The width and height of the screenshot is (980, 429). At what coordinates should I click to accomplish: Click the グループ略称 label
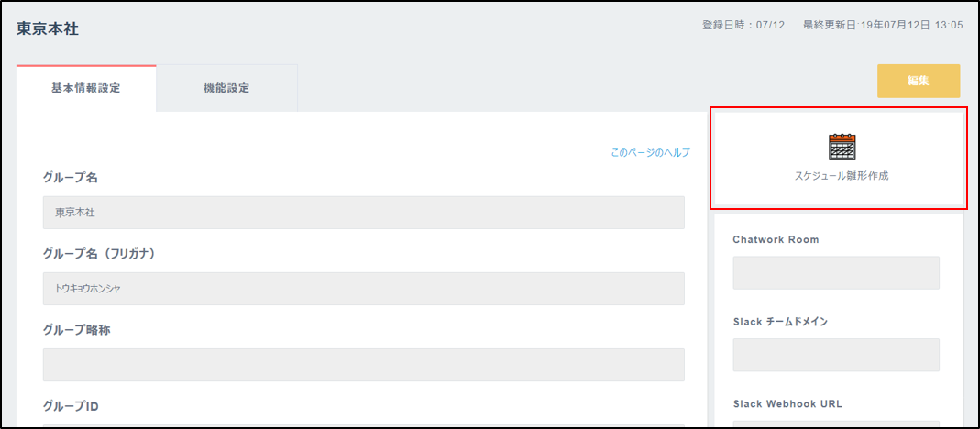[x=77, y=330]
